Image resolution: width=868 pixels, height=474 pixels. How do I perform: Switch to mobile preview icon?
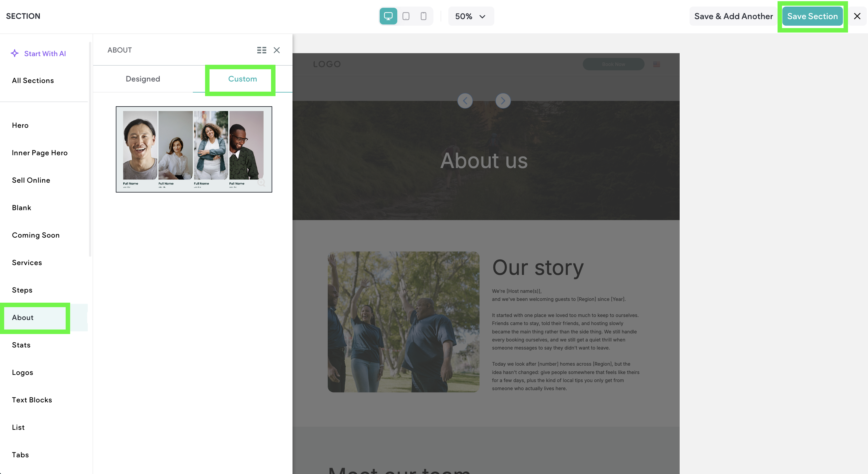pos(424,16)
